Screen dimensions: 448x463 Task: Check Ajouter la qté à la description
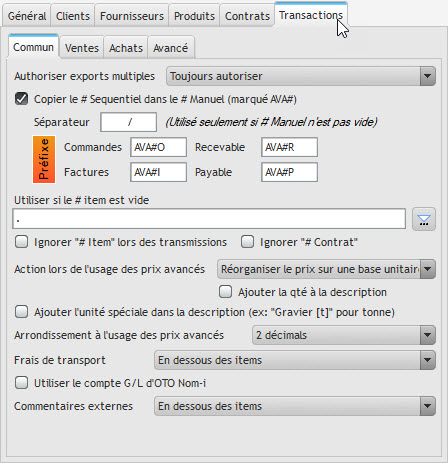click(226, 292)
